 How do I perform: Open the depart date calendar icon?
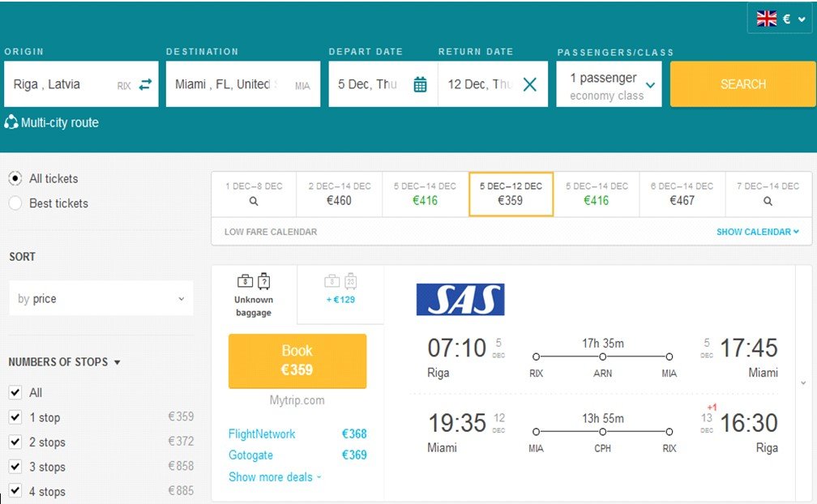tap(420, 84)
